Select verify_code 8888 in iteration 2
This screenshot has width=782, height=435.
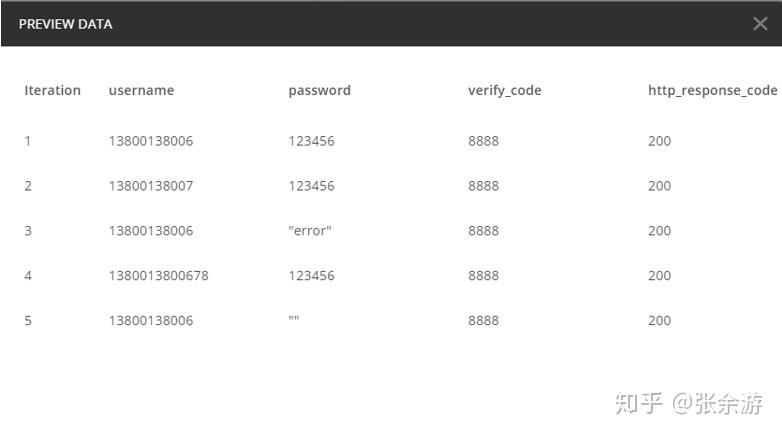point(483,186)
